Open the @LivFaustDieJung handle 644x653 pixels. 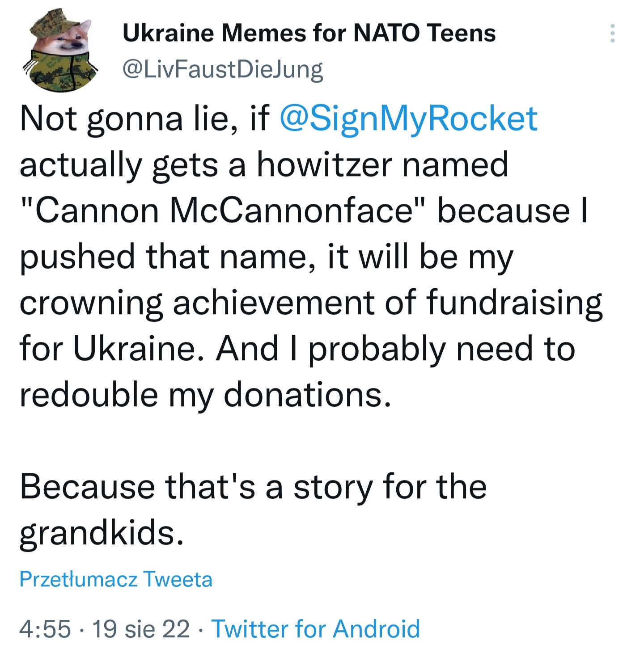click(x=222, y=70)
